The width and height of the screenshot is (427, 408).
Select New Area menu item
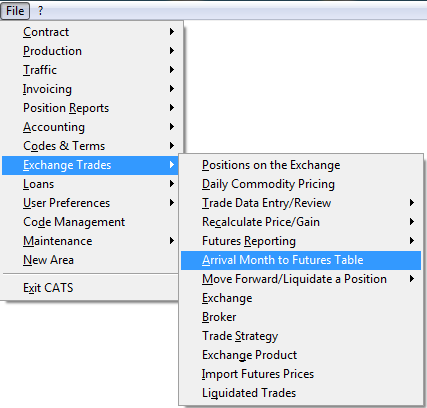[x=90, y=260]
